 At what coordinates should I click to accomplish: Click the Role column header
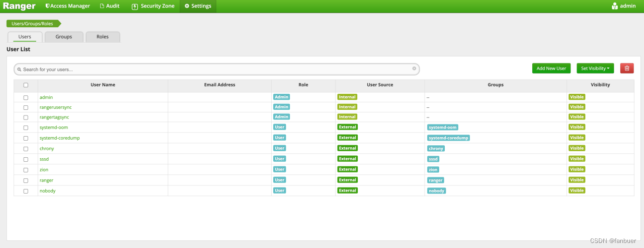[303, 85]
